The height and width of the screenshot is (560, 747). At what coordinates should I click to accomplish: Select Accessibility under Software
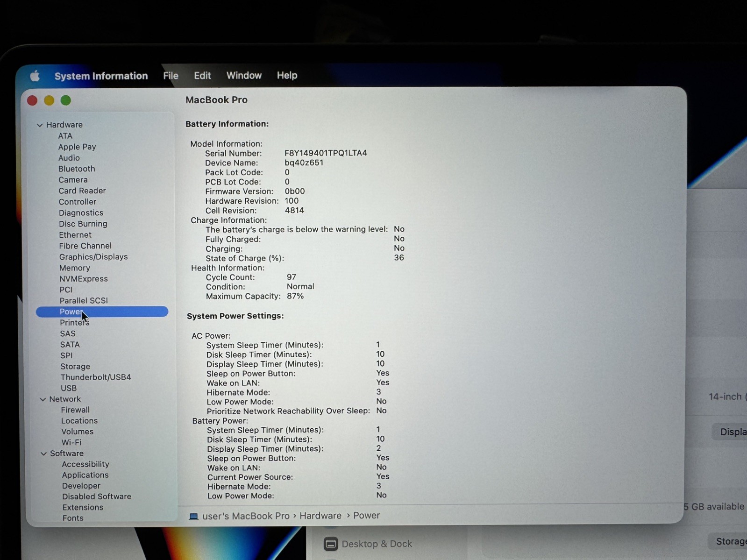coord(85,464)
